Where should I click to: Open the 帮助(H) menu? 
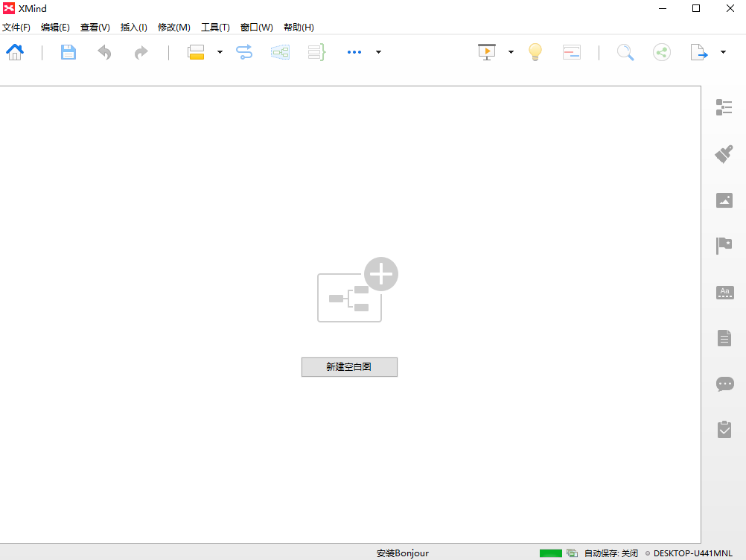(x=299, y=27)
